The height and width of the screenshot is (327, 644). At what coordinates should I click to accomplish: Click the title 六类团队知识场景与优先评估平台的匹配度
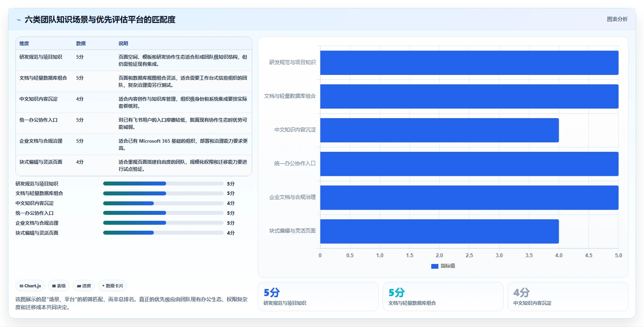100,19
